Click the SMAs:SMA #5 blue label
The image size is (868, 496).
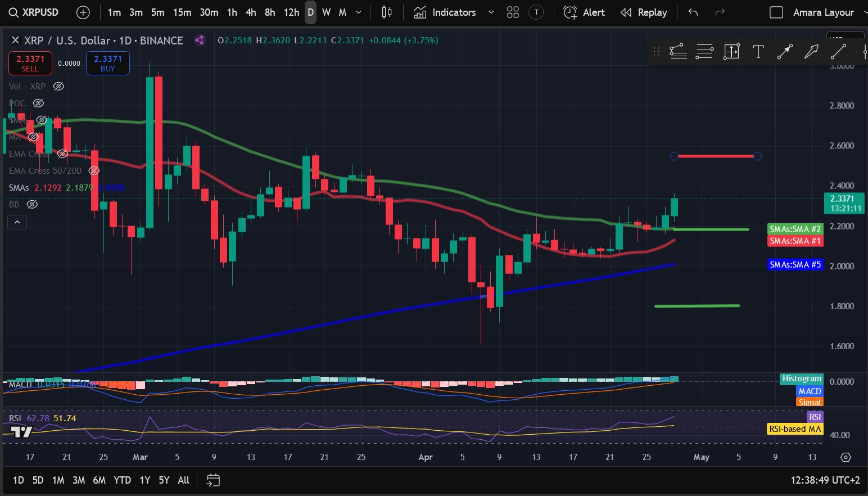coord(795,264)
